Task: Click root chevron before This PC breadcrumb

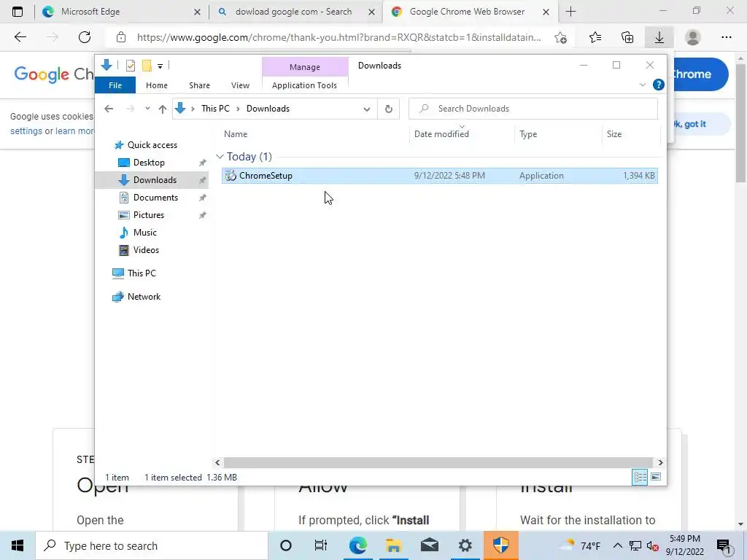Action: click(x=193, y=109)
